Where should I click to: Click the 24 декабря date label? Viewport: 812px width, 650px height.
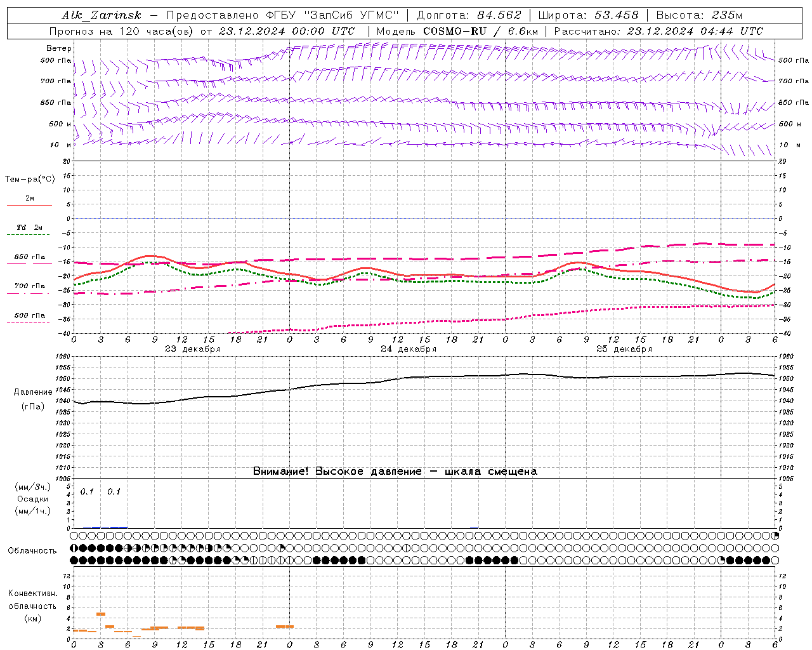409,349
